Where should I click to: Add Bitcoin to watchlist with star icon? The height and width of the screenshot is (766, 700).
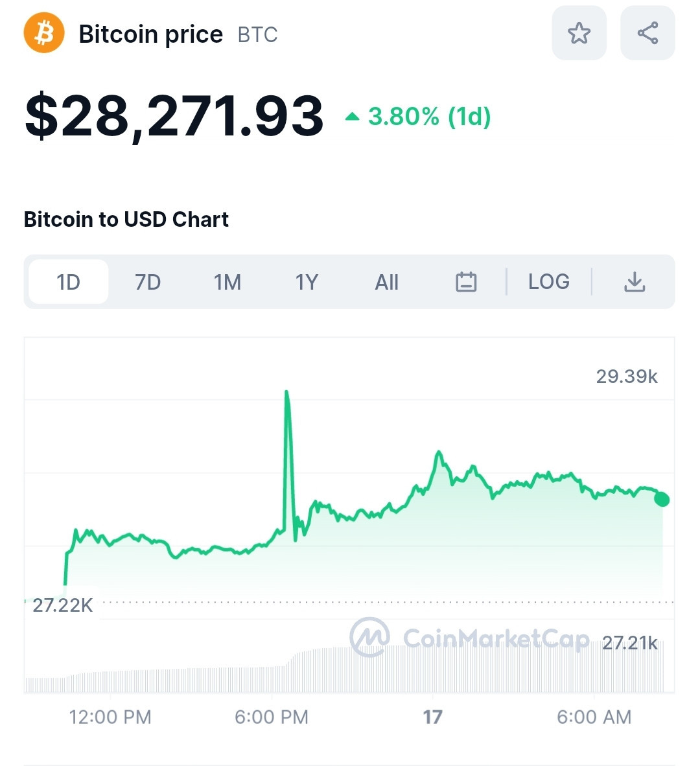579,33
